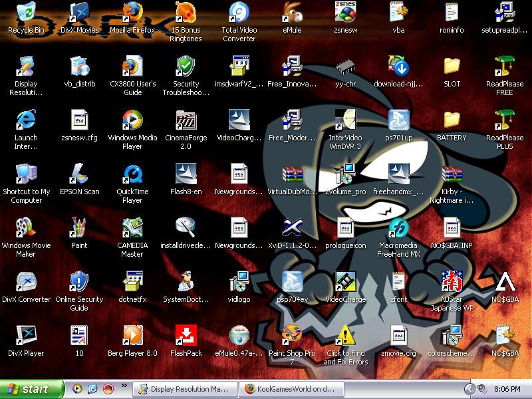The width and height of the screenshot is (532, 399).
Task: Select the DivX Converter icon
Action: (x=26, y=281)
